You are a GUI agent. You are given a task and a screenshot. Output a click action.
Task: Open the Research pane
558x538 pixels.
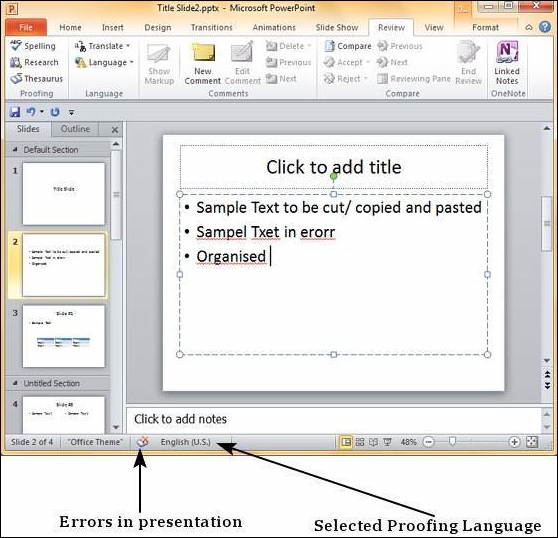pyautogui.click(x=34, y=62)
